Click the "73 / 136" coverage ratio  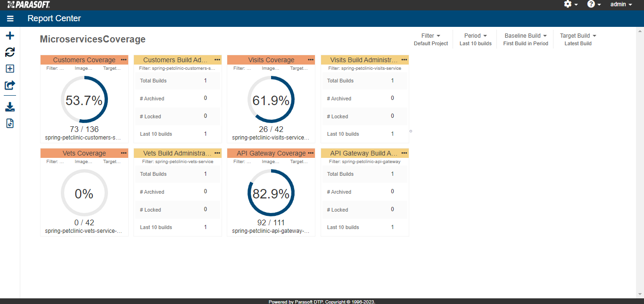pos(84,129)
